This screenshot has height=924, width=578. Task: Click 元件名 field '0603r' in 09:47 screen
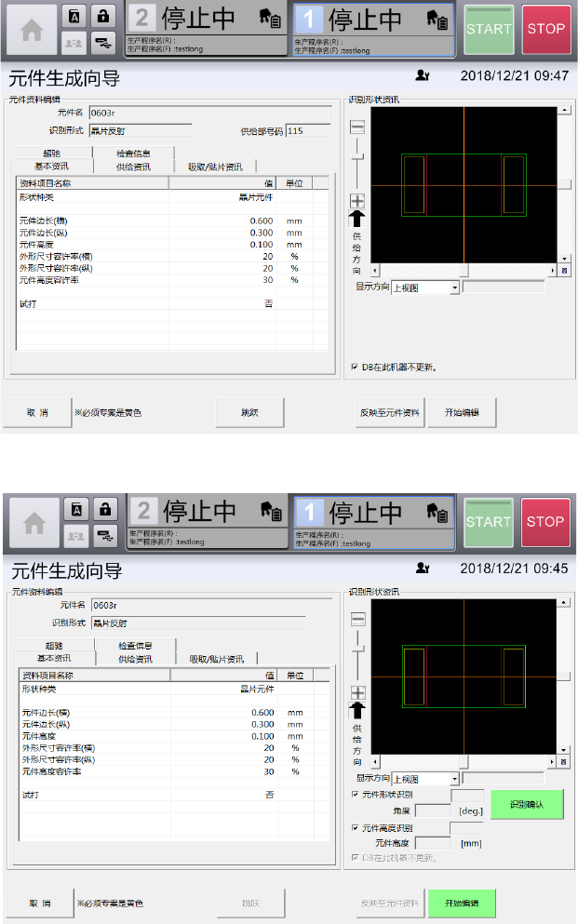click(210, 113)
